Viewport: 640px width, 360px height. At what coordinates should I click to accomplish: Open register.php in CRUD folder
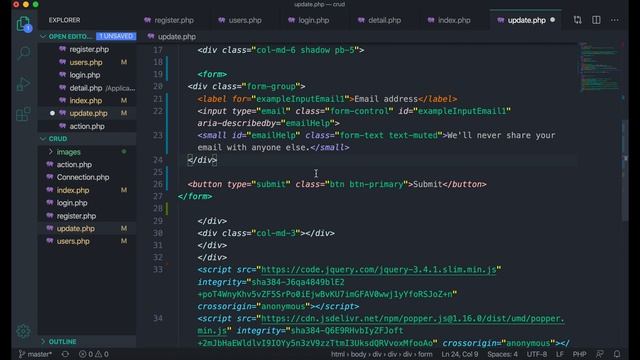(76, 216)
